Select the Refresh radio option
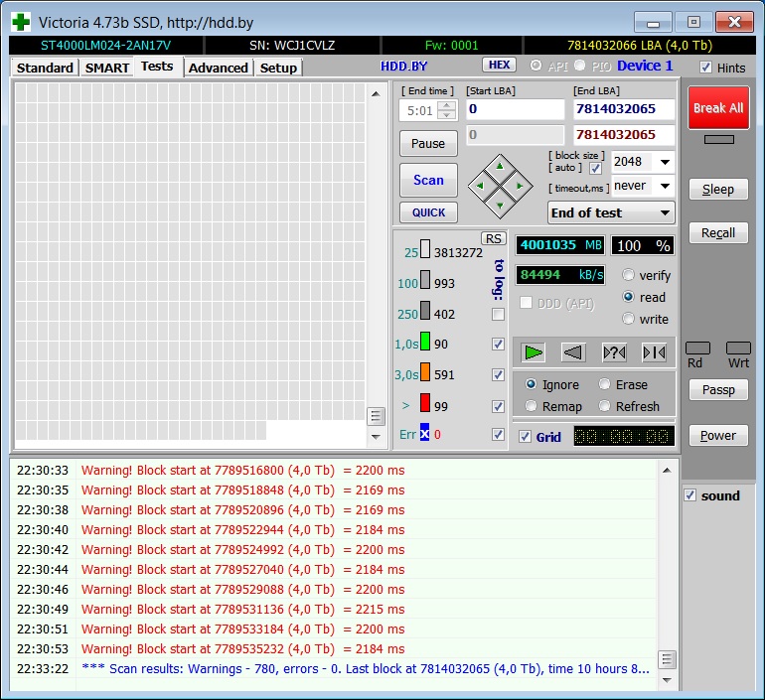765x700 pixels. point(604,406)
